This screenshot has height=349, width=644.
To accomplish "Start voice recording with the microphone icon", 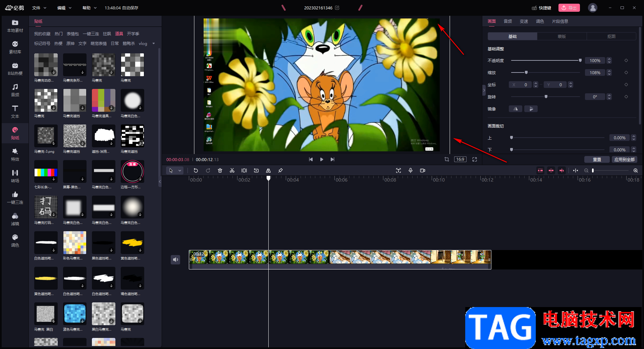I will pyautogui.click(x=411, y=170).
